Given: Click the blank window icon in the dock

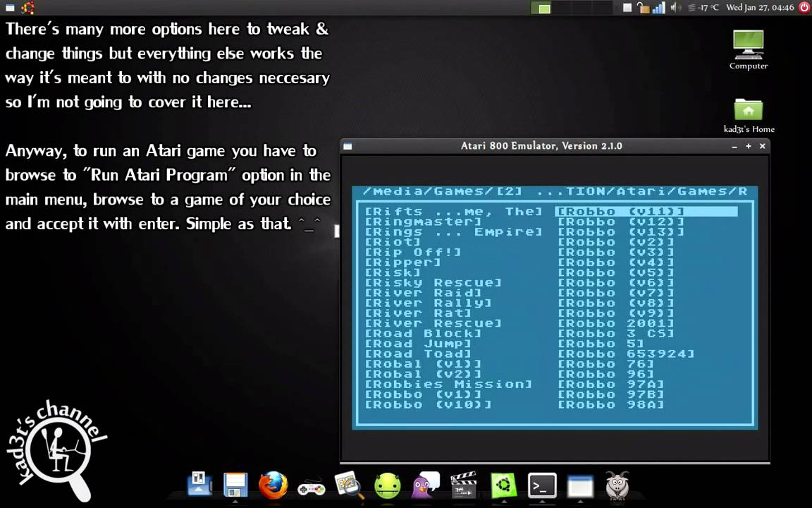Looking at the screenshot, I should coord(580,486).
